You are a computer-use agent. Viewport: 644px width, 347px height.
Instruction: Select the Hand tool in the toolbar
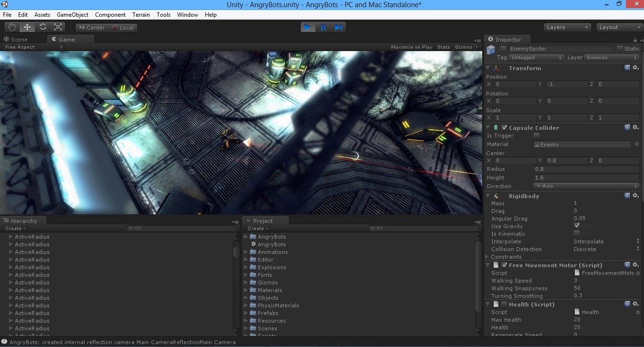(x=11, y=27)
